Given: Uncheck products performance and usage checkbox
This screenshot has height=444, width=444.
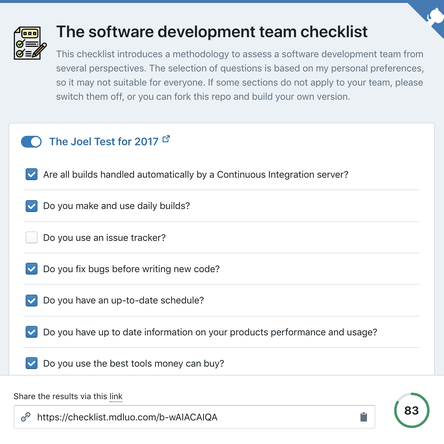Looking at the screenshot, I should 32,332.
